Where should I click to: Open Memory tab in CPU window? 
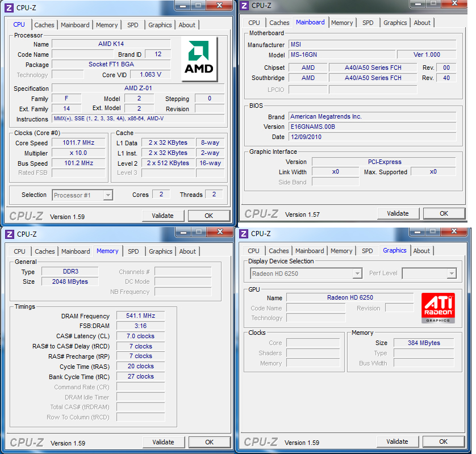point(107,25)
